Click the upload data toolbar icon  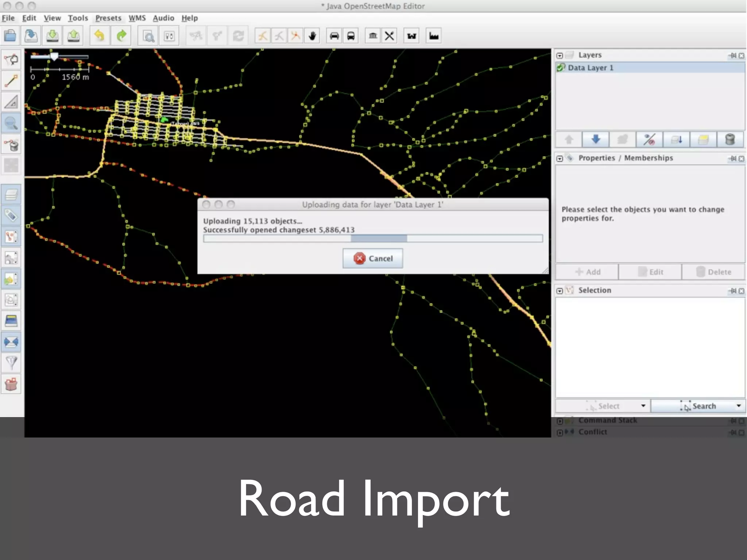click(x=74, y=36)
